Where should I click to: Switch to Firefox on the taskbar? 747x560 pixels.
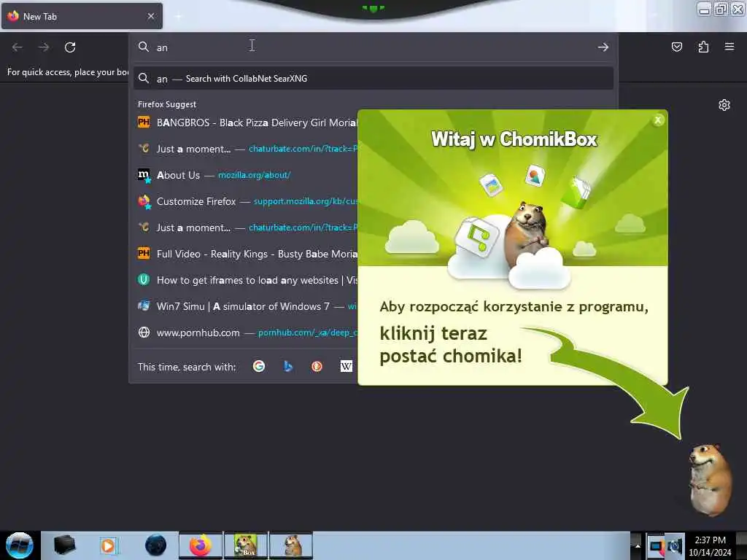coord(201,545)
